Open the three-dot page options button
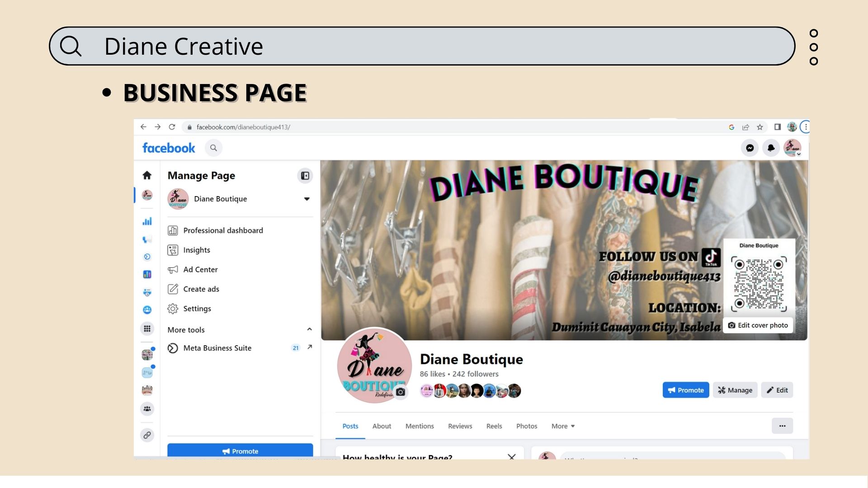Viewport: 868px width, 488px height. tap(782, 426)
